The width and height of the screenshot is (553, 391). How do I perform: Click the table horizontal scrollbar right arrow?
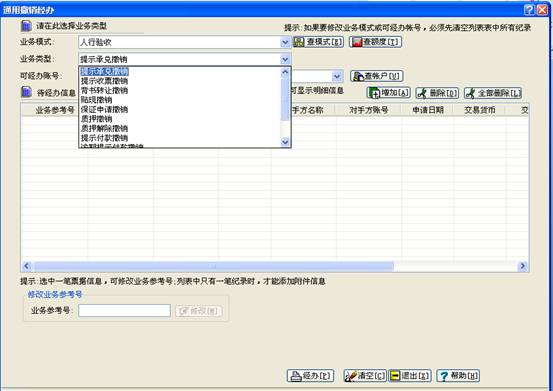(x=522, y=266)
